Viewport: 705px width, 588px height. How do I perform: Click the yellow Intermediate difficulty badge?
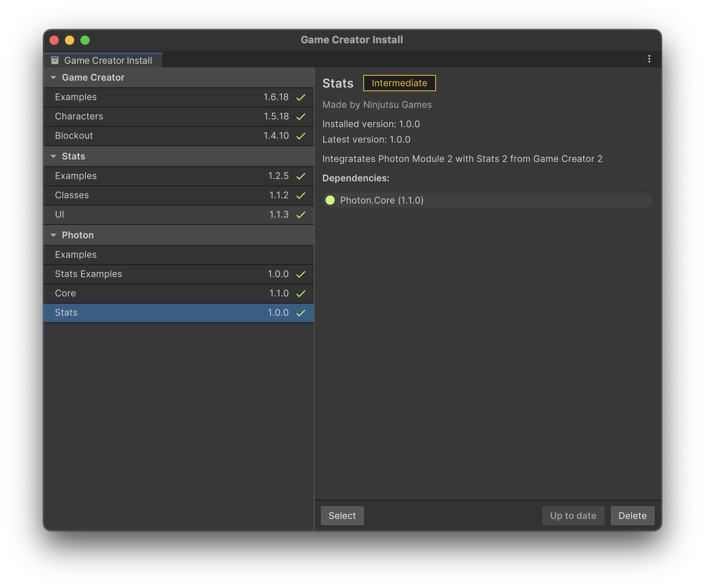399,83
